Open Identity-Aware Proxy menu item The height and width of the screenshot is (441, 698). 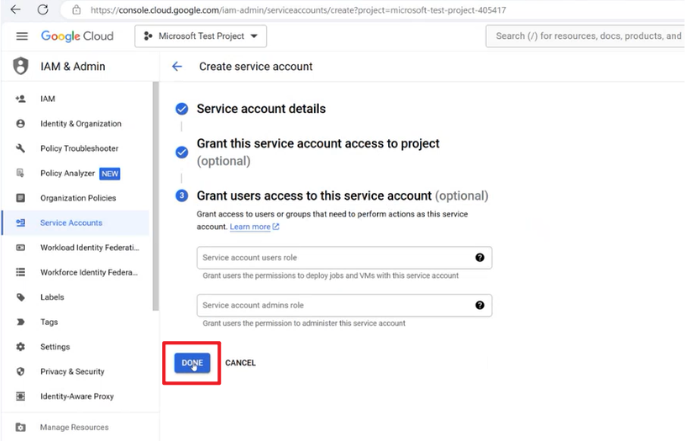point(76,396)
